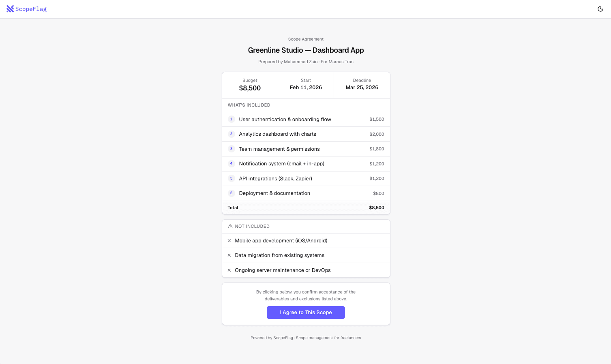Select the numbered badge 1 for user authentication
This screenshot has width=611, height=364.
[x=232, y=119]
